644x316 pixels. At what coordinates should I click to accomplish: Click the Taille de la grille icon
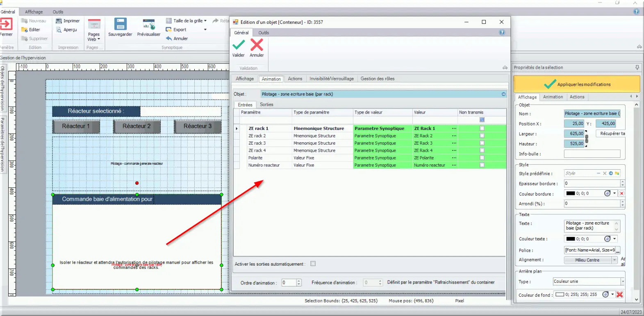click(x=168, y=20)
